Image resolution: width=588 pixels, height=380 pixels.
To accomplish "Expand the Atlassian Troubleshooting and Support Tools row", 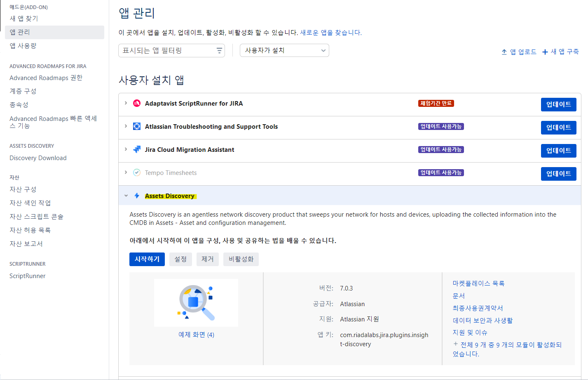I will click(126, 126).
